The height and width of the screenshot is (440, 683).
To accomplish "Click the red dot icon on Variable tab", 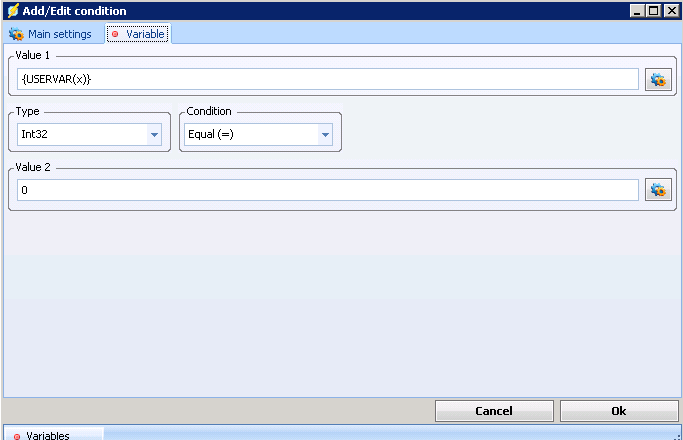I will 115,34.
